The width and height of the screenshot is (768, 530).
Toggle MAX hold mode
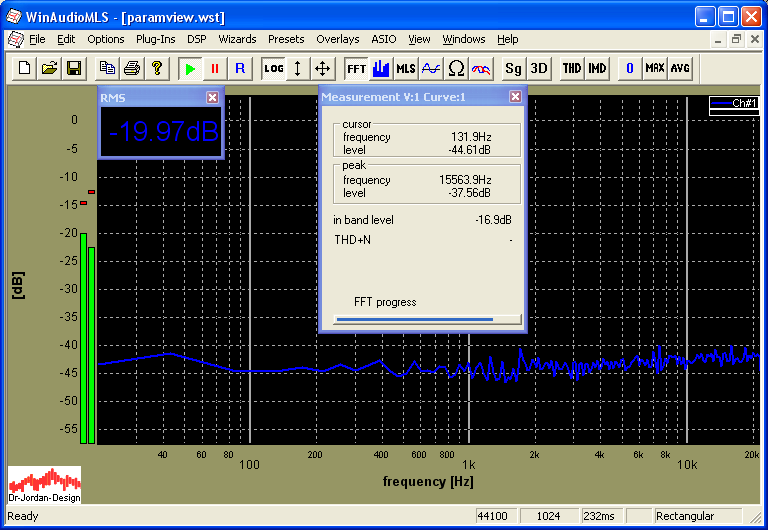[654, 68]
